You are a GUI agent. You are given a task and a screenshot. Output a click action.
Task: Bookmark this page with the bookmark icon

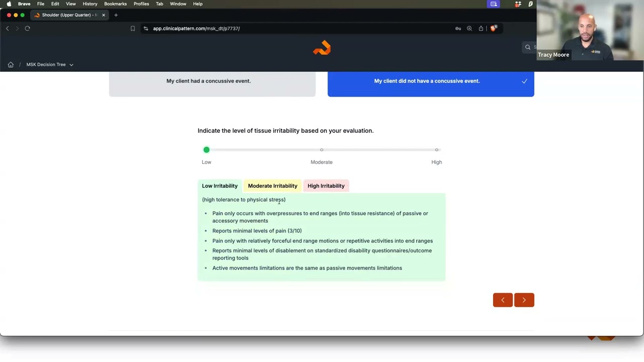point(133,29)
